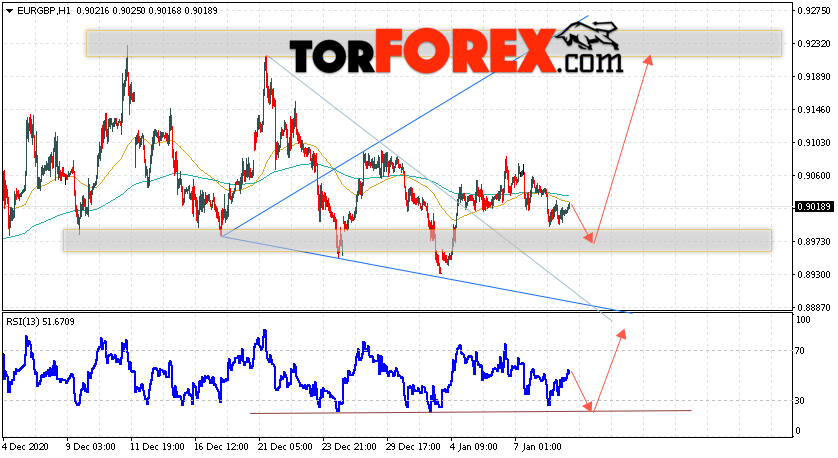Screen dimensions: 838x458
Task: Select the EURGBP,H1 symbol label
Action: coord(43,11)
